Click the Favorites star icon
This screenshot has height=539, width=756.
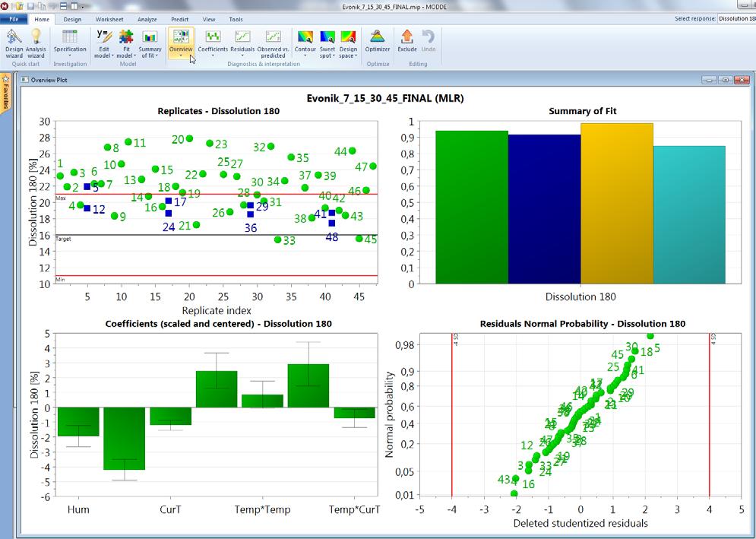tap(5, 78)
